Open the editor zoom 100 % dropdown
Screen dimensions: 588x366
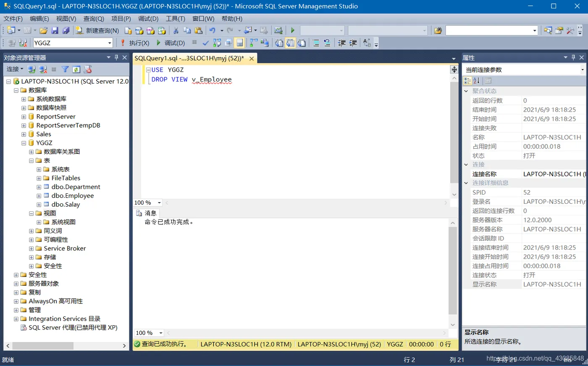(159, 203)
